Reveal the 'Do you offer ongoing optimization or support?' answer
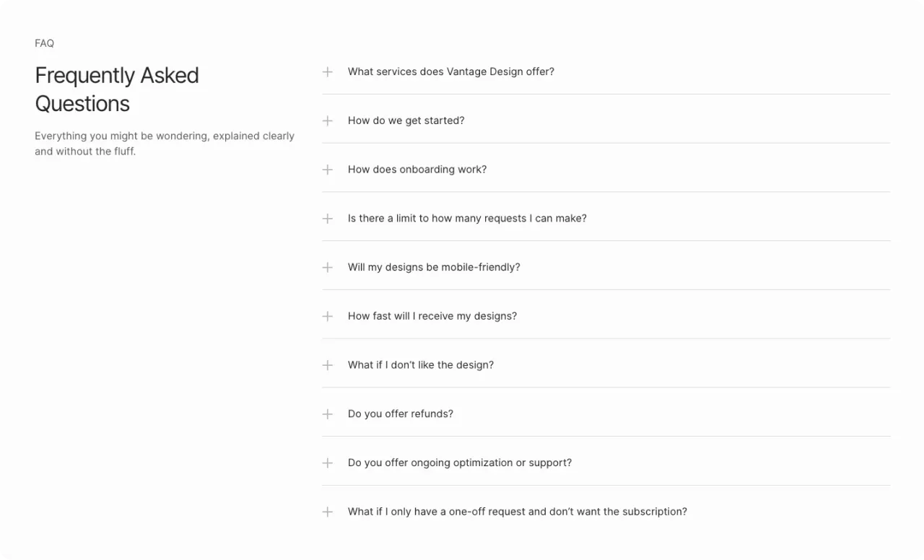The width and height of the screenshot is (924, 560). point(606,463)
